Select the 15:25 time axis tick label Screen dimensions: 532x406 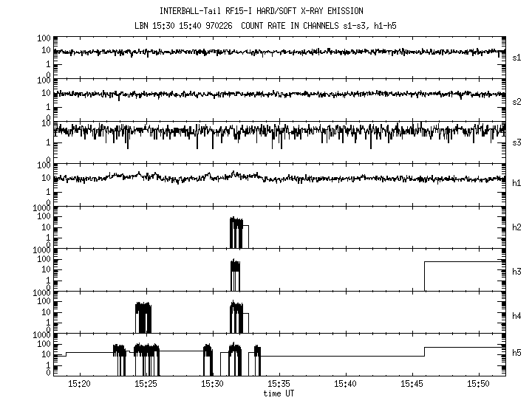(146, 385)
